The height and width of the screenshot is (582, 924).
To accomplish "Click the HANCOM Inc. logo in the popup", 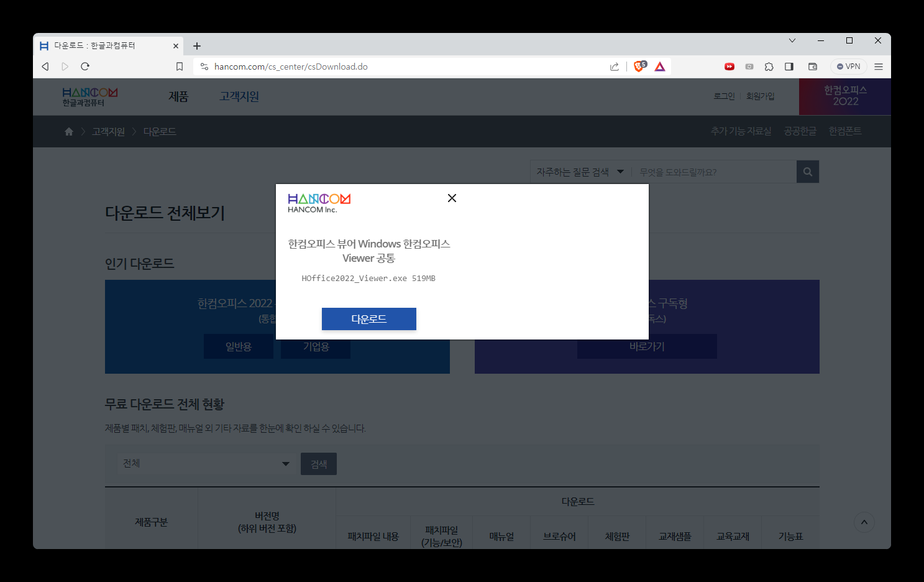I will coord(319,203).
